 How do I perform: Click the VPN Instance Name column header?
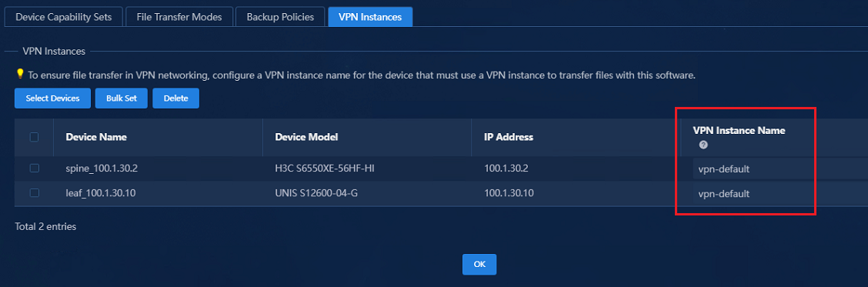click(739, 131)
